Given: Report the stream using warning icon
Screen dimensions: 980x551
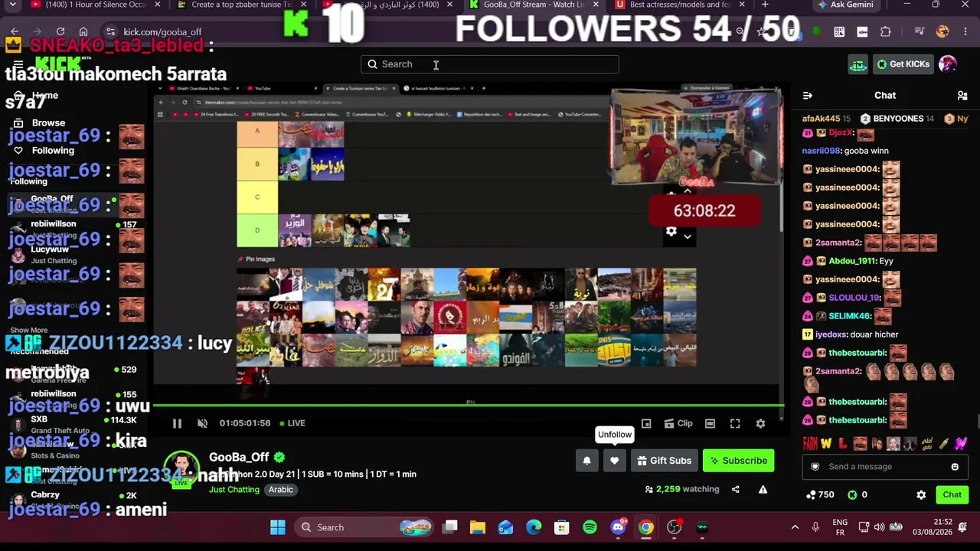Looking at the screenshot, I should 763,490.
